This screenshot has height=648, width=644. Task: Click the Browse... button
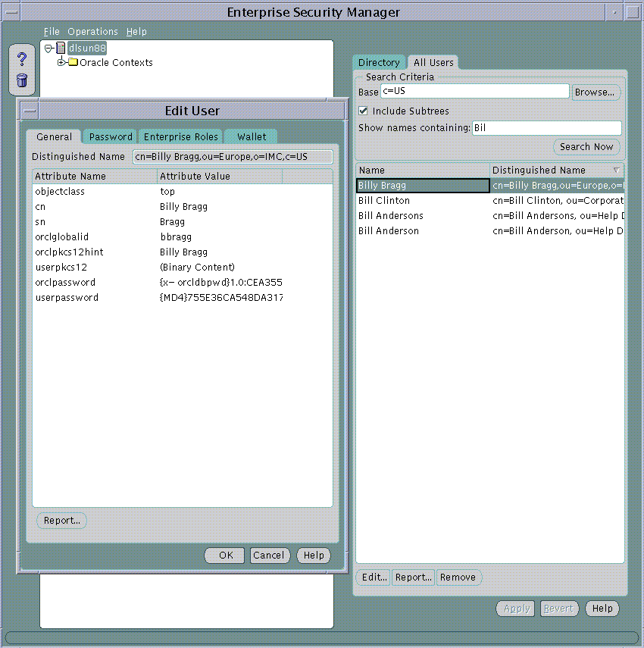595,92
